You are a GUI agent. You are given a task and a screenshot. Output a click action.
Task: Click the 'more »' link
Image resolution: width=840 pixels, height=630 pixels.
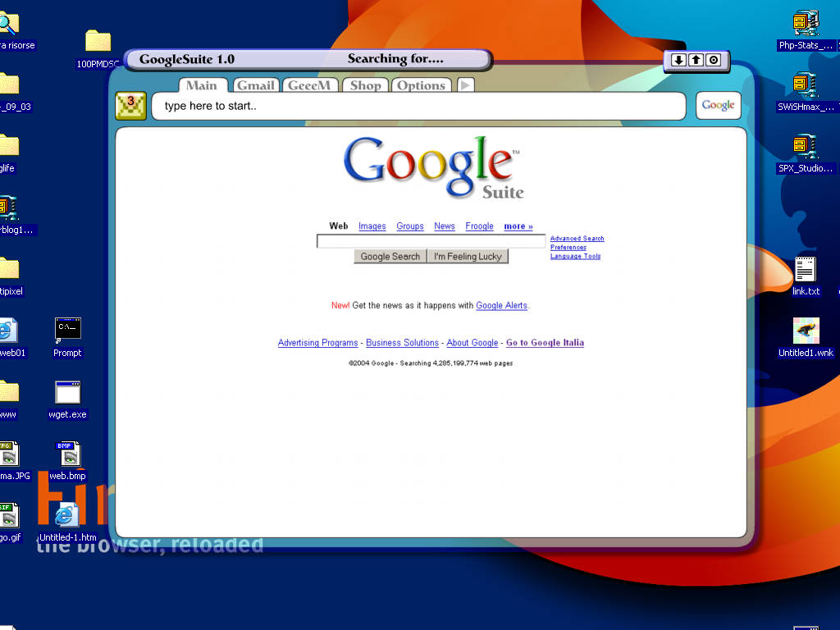coord(518,226)
